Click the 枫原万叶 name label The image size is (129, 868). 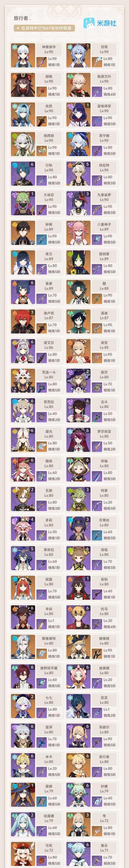104,76
